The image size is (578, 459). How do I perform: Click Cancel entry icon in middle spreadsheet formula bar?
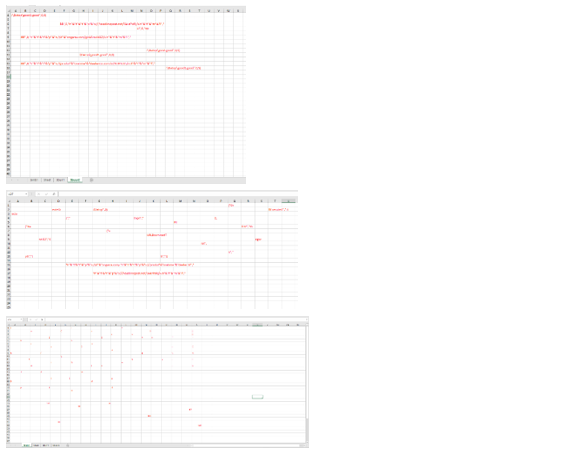click(x=39, y=194)
